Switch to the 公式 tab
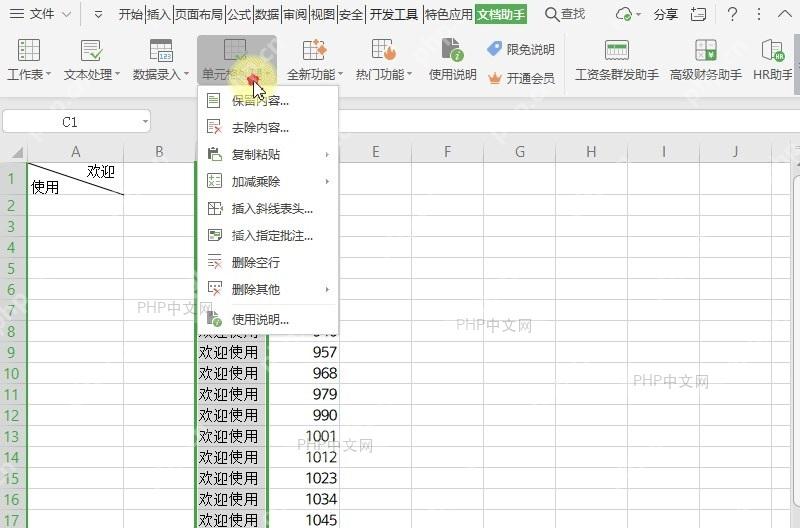This screenshot has height=528, width=800. [239, 14]
